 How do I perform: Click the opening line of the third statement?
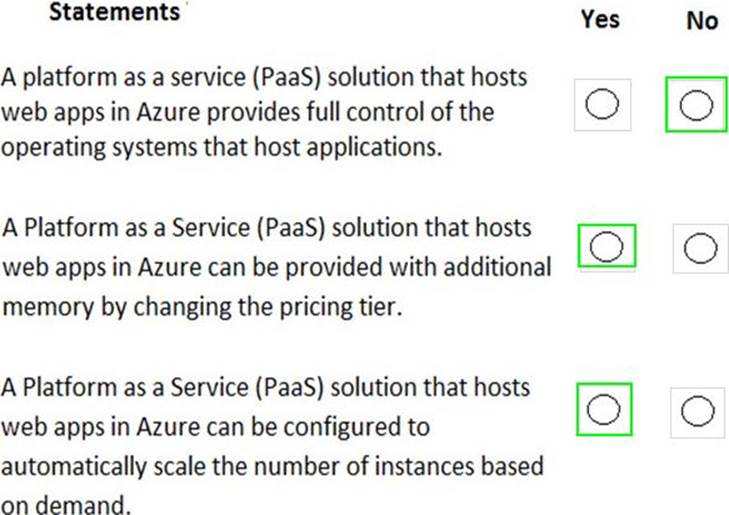pyautogui.click(x=267, y=387)
